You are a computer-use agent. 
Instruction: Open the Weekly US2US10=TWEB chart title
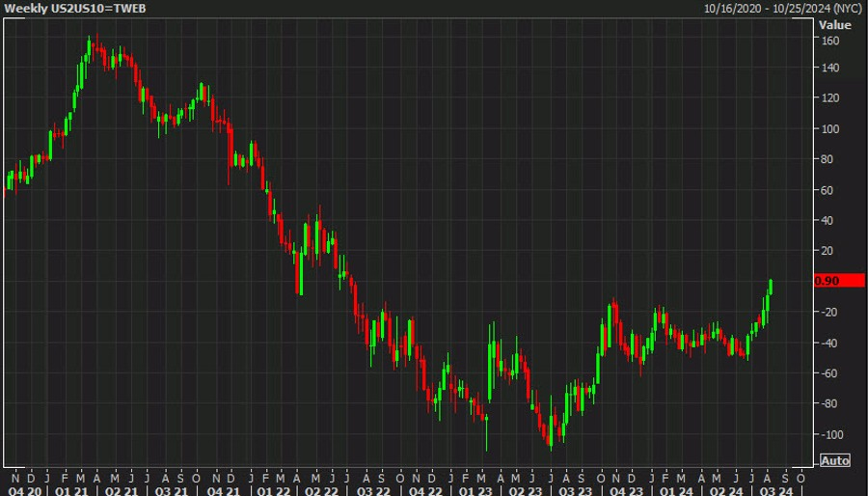[74, 9]
